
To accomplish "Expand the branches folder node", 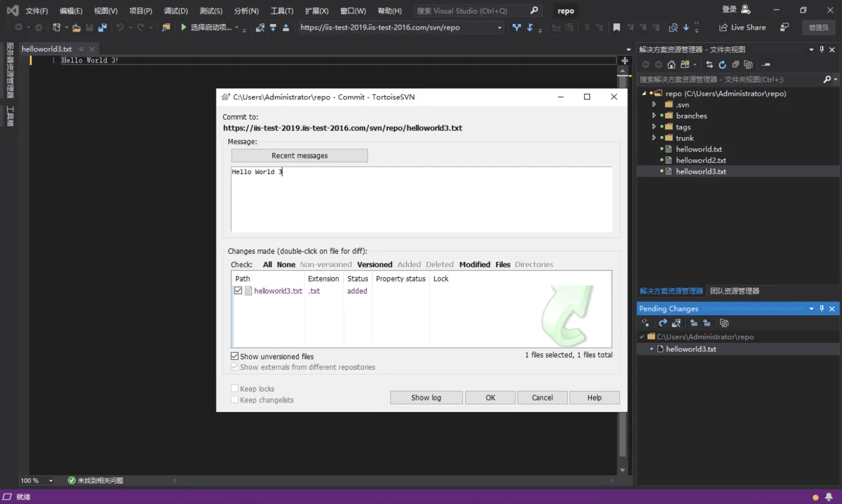I will [x=654, y=115].
